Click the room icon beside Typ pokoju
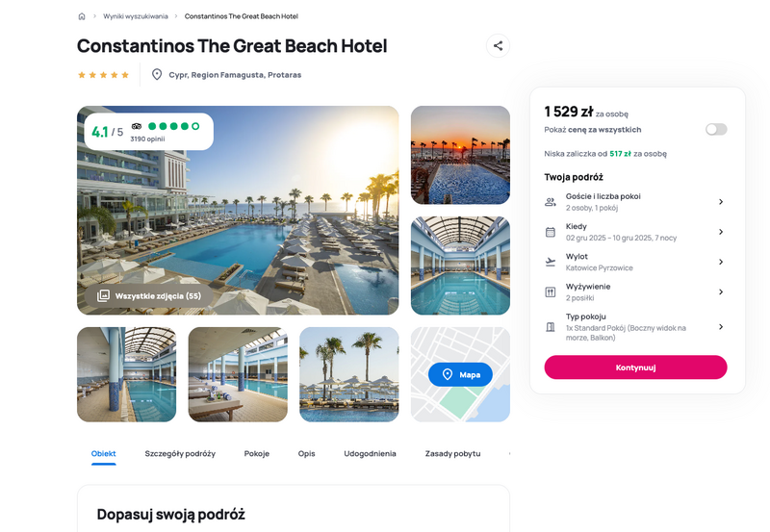The height and width of the screenshot is (532, 770). pos(551,327)
